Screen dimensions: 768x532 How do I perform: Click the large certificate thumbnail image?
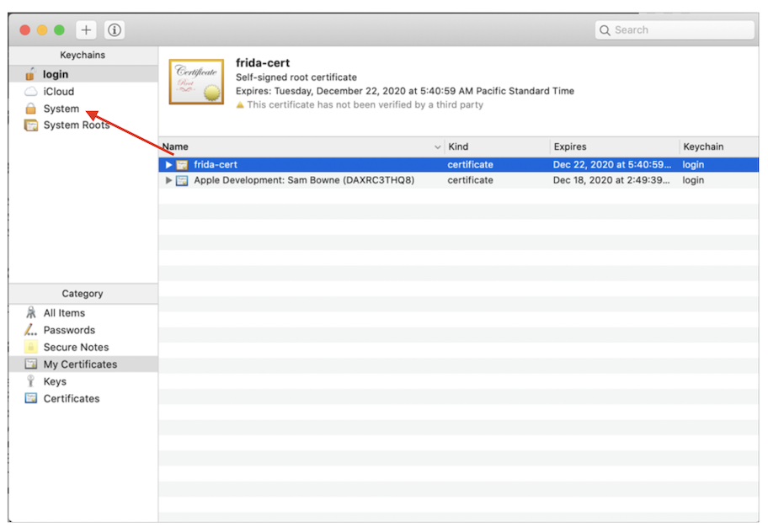click(x=196, y=82)
